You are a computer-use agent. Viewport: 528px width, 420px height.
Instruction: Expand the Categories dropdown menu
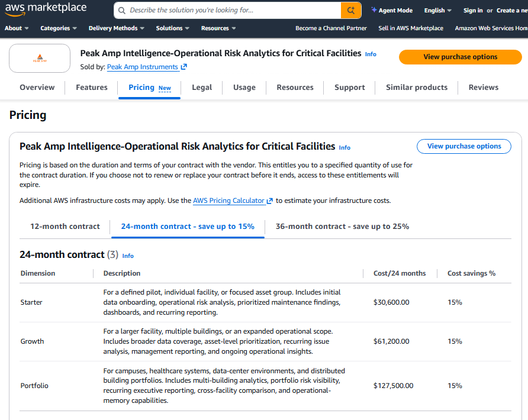point(59,28)
